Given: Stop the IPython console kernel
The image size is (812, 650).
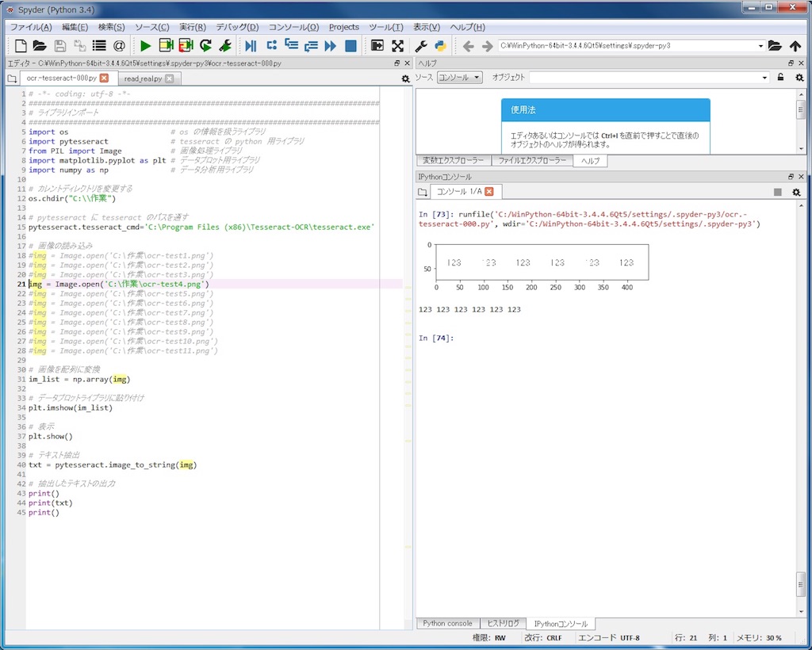Looking at the screenshot, I should coord(778,192).
